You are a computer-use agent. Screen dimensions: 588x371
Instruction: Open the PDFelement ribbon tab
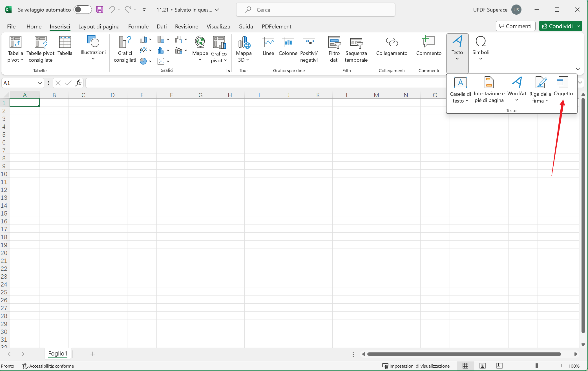276,26
